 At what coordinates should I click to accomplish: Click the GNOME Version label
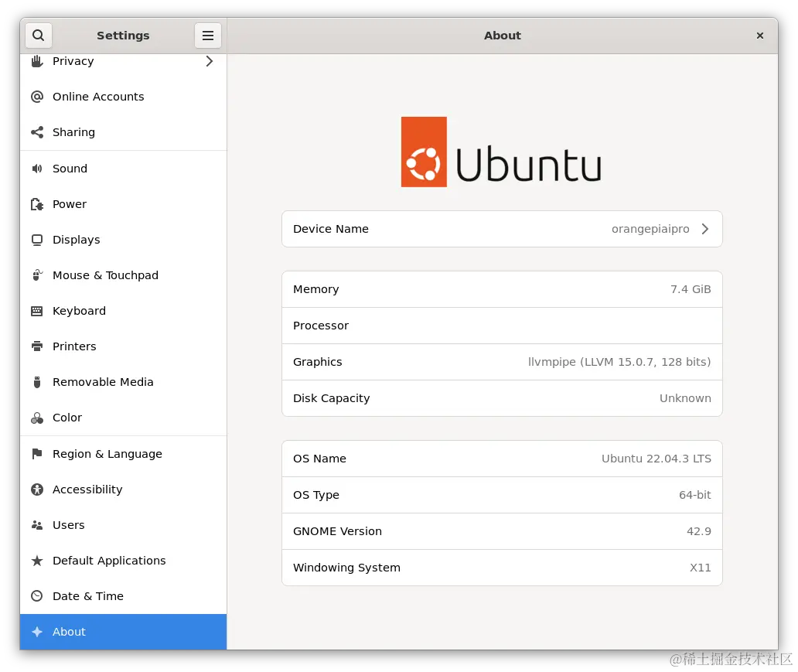pos(337,531)
